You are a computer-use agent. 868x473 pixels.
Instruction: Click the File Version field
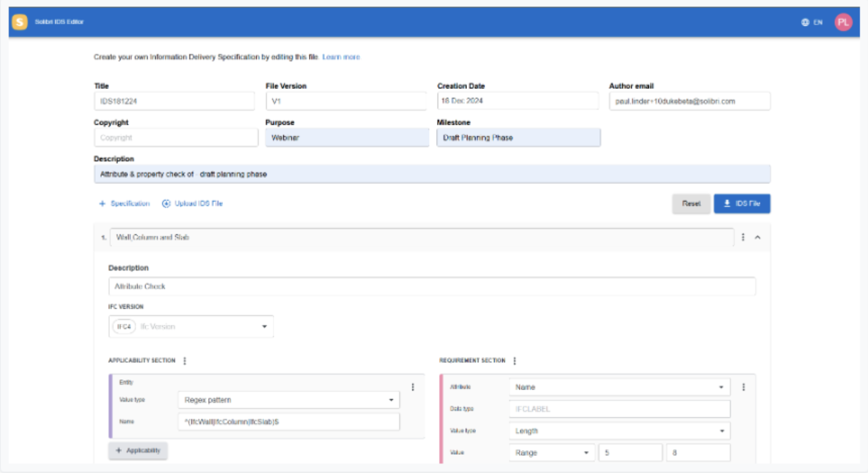[x=346, y=101]
